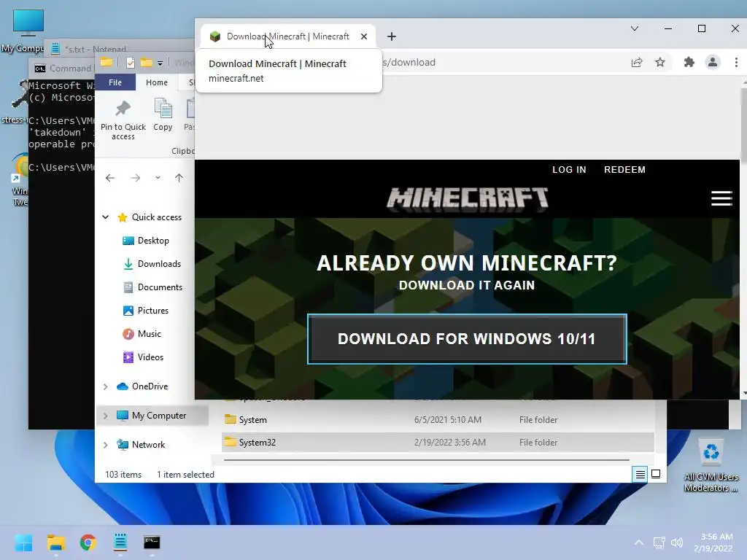
Task: Expand the My Computer tree node
Action: (x=105, y=416)
